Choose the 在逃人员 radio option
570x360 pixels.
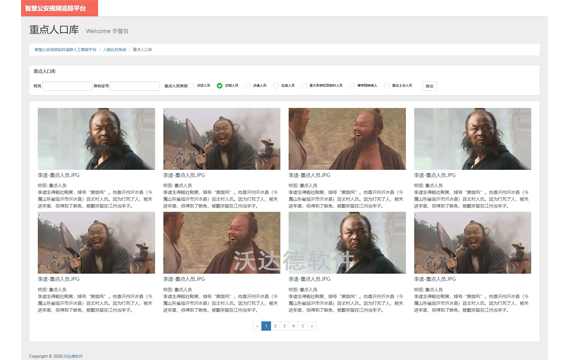pyautogui.click(x=276, y=86)
